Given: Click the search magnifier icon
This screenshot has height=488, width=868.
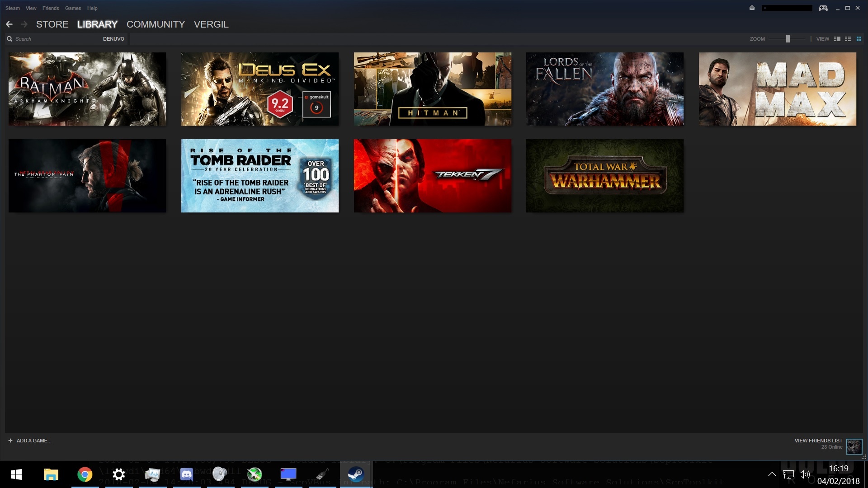Looking at the screenshot, I should (9, 39).
